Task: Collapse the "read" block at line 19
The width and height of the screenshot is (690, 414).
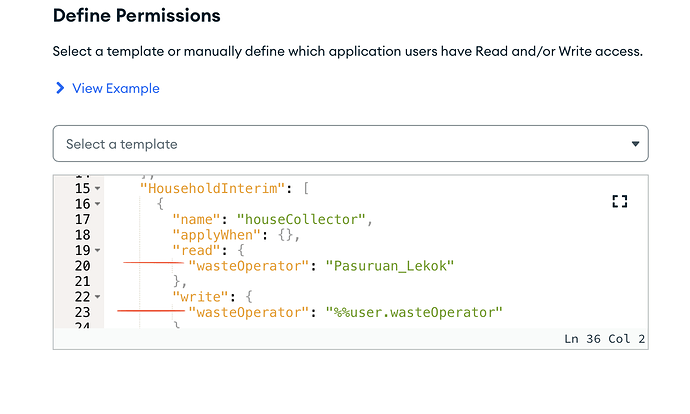Action: (97, 251)
